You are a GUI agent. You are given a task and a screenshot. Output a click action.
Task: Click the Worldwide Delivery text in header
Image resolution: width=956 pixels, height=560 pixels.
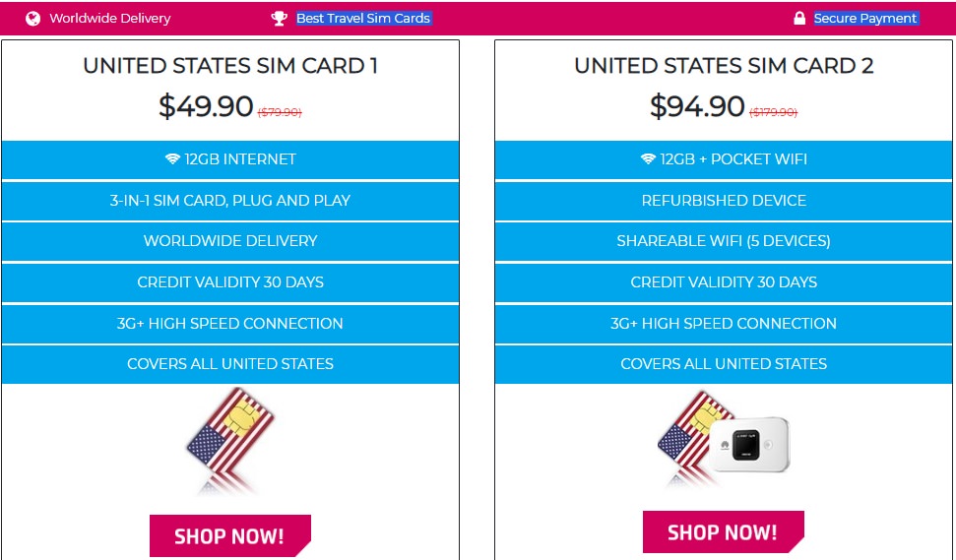(x=110, y=19)
